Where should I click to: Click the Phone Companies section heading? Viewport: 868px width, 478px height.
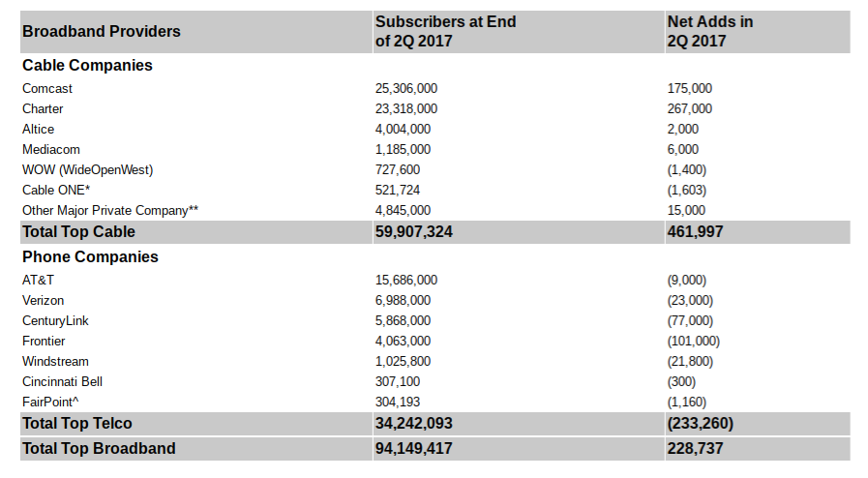click(x=90, y=257)
